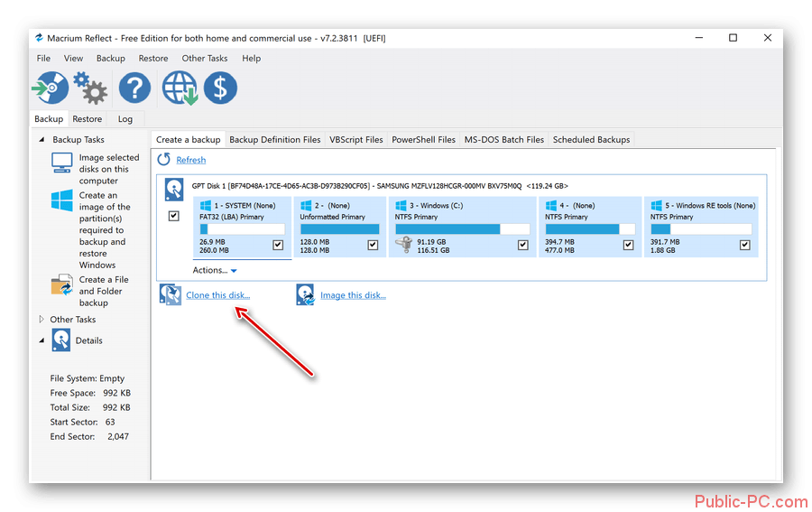The height and width of the screenshot is (512, 812).
Task: Click the Windows logo image partition icon
Action: click(x=61, y=200)
